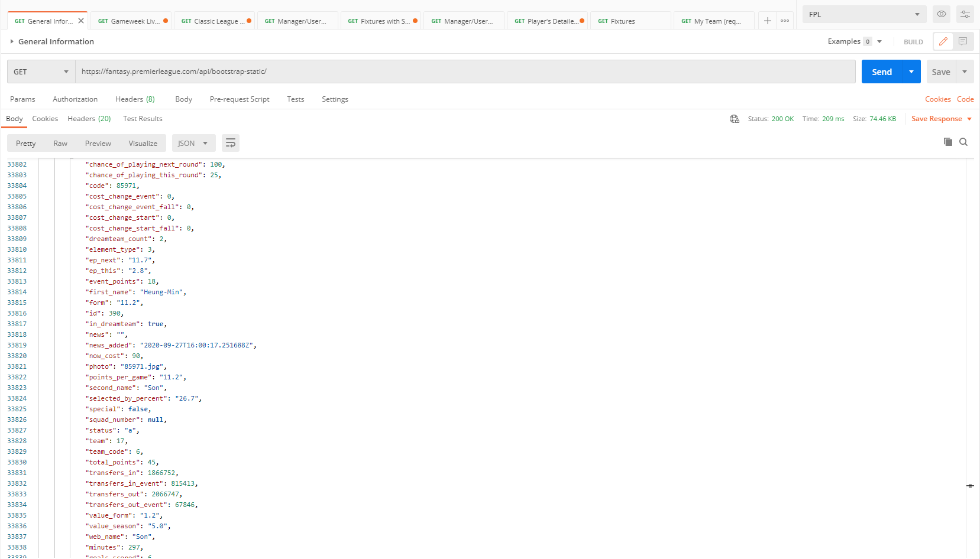Click the "selected_by_percent": "26.7" line
The width and height of the screenshot is (980, 559).
point(144,398)
